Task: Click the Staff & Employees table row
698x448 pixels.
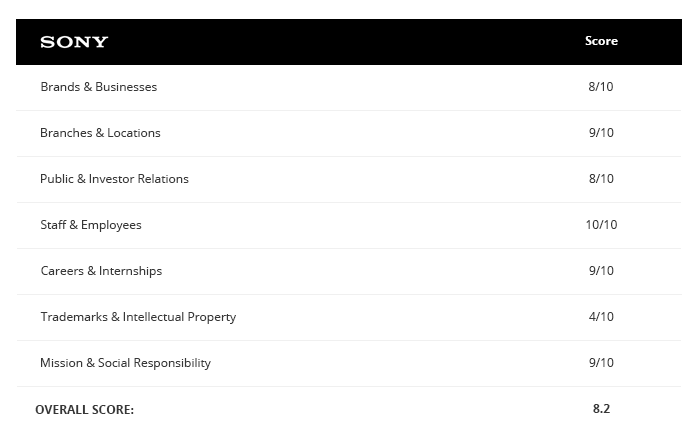Action: (349, 225)
